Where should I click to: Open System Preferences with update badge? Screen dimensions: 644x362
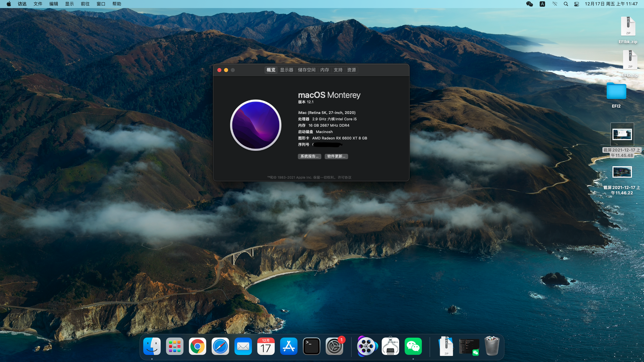[334, 347]
